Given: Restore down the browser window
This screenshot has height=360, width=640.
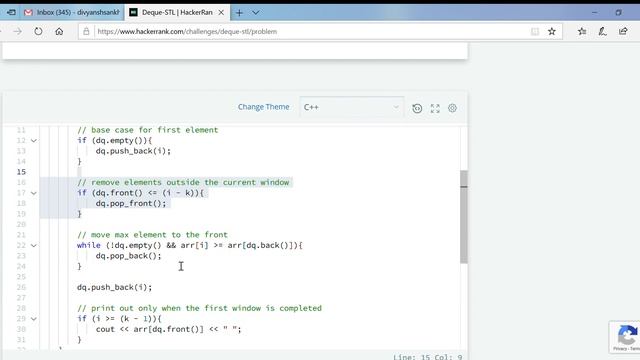Looking at the screenshot, I should click(618, 13).
